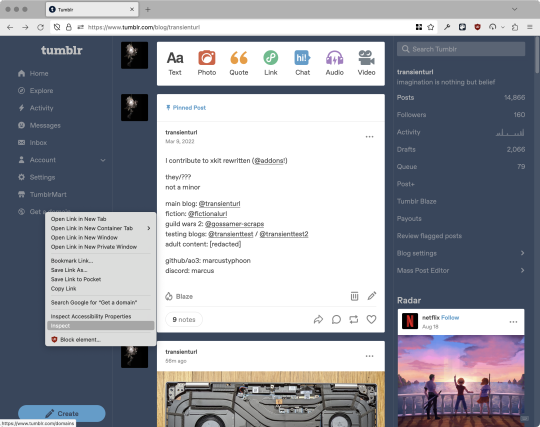Screen dimensions: 540x427
Task: Choose Open Link in New Private Window
Action: click(x=100, y=247)
